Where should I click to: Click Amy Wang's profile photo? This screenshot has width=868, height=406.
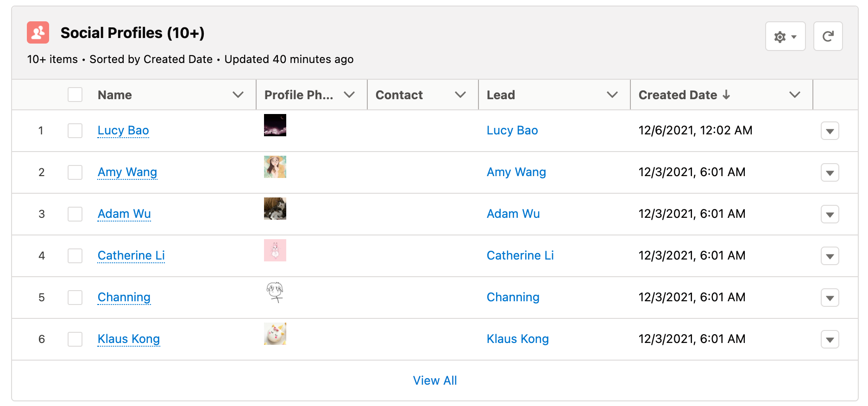click(x=275, y=167)
